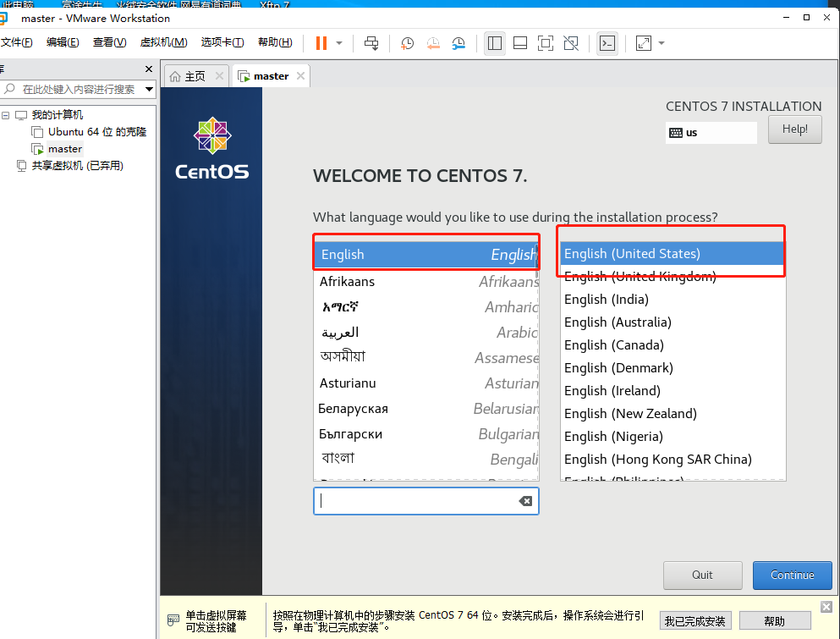Select English (Hong Kong SAR China) locale
Screen dimensions: 840x639
673,460
